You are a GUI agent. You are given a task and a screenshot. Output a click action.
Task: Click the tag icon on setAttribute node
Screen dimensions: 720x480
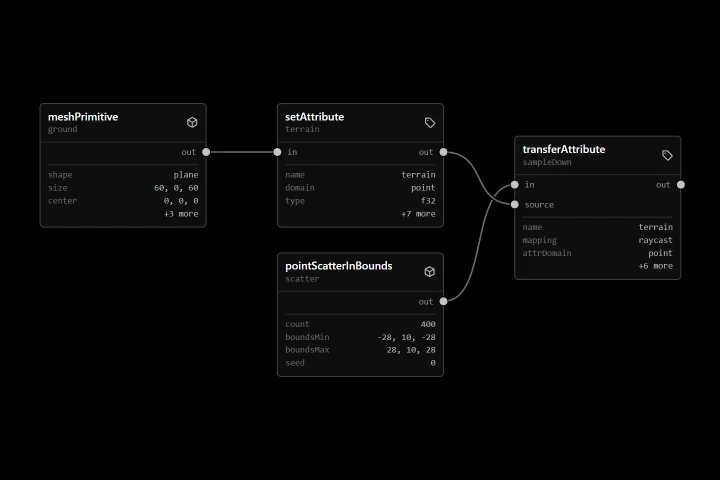click(430, 122)
